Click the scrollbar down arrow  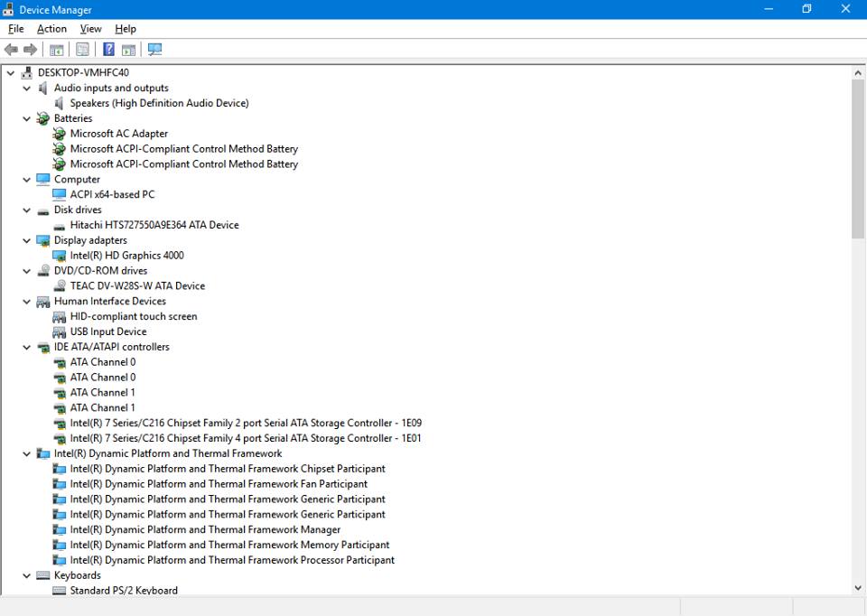click(x=858, y=588)
